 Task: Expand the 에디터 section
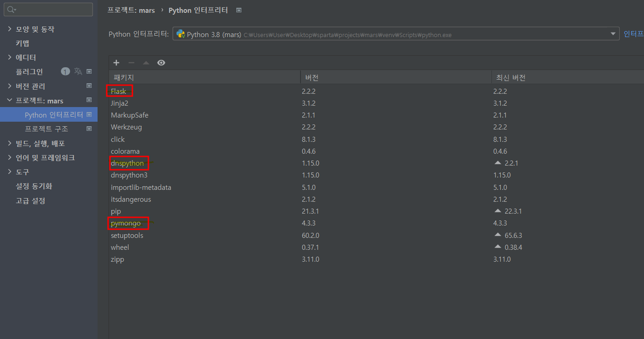[10, 57]
